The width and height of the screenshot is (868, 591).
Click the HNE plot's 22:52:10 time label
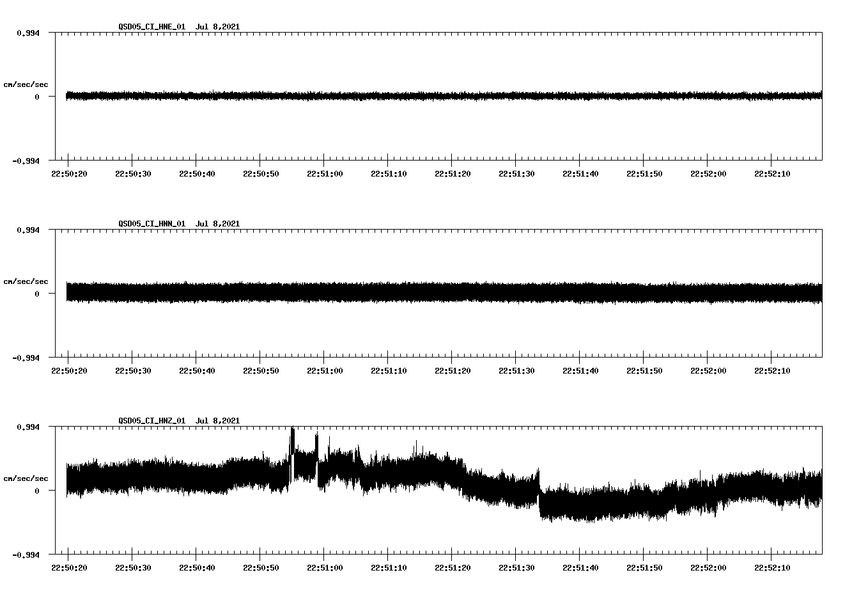pos(771,174)
